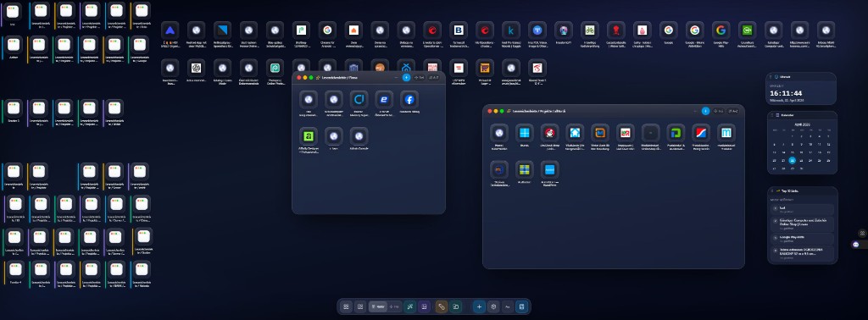Add bookmark with plus in Projekte window
Viewport: 868px width, 320px height.
coord(706,111)
